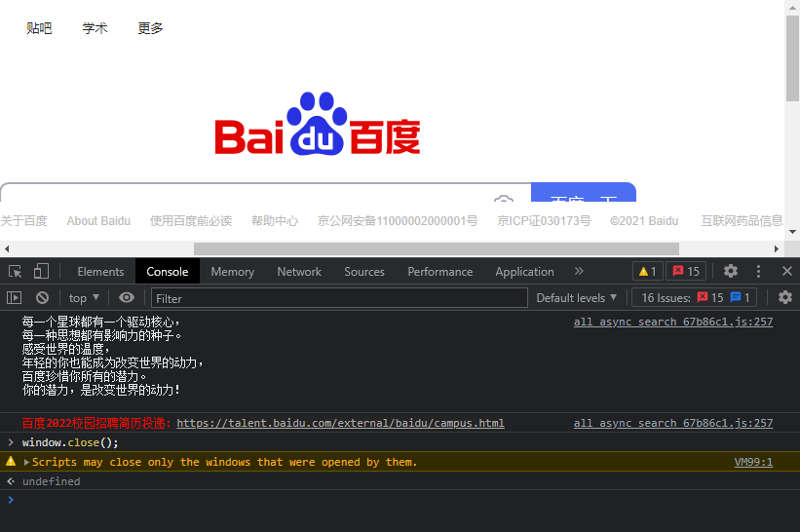Close the DevTools panel

pyautogui.click(x=787, y=271)
